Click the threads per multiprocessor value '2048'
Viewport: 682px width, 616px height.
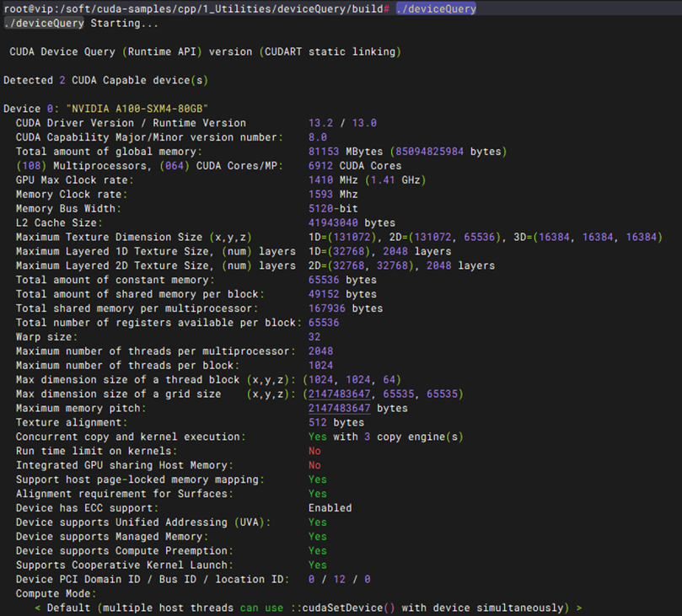coord(320,351)
